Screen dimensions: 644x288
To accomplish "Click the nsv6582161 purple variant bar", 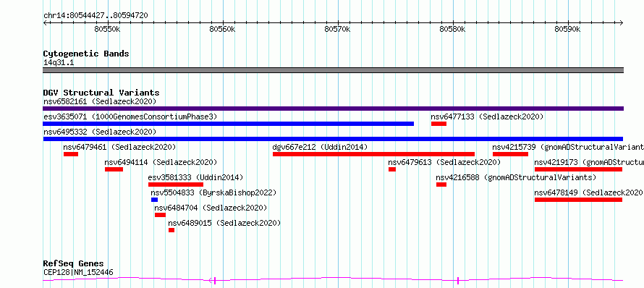I will 333,109.
